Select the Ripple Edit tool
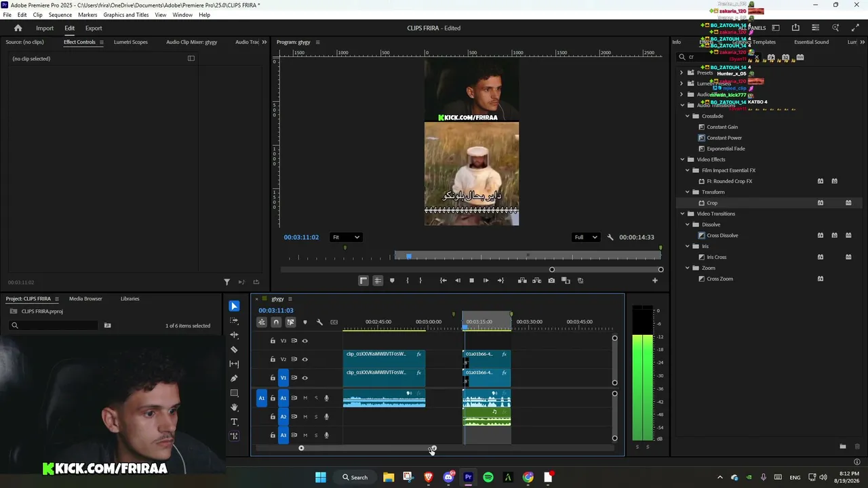The width and height of the screenshot is (868, 488). click(x=234, y=335)
